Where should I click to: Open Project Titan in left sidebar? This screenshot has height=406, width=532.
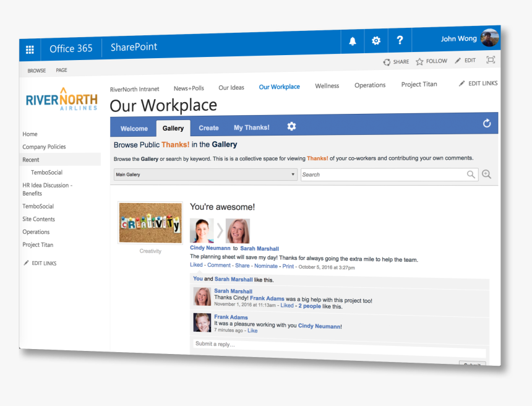click(x=38, y=244)
